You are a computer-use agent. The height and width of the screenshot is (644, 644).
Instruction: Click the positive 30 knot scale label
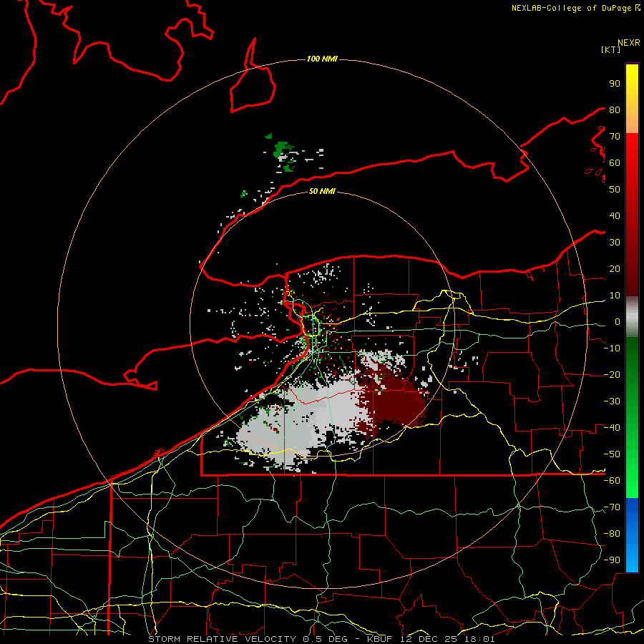615,243
